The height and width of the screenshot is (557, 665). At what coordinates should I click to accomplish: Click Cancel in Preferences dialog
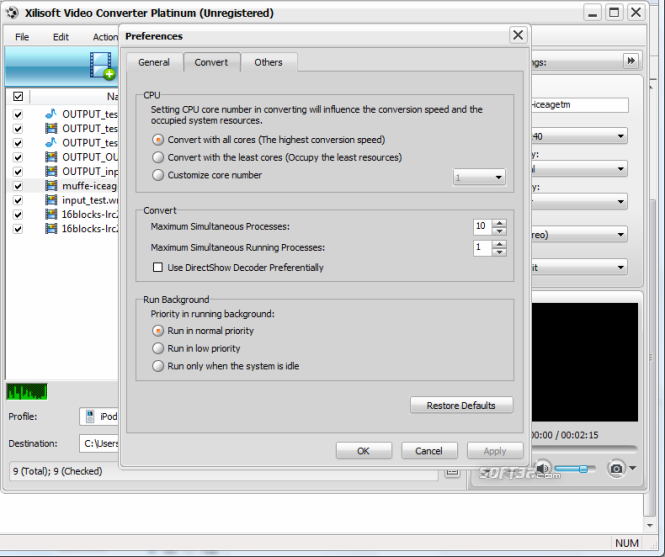[429, 451]
